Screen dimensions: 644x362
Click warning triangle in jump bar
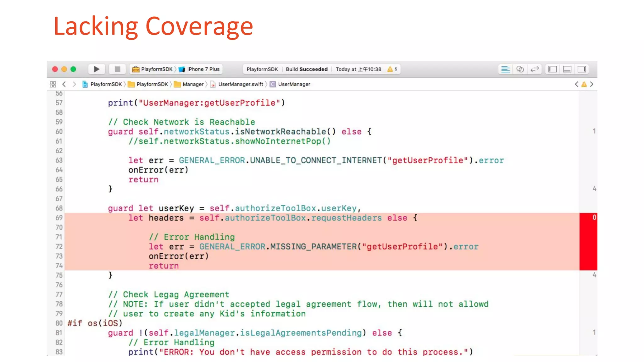pyautogui.click(x=584, y=84)
